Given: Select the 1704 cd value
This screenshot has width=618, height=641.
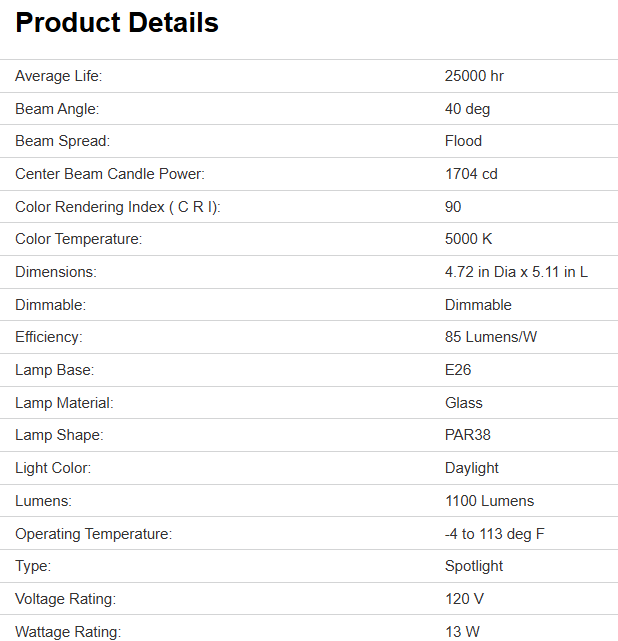Looking at the screenshot, I should (x=471, y=174).
